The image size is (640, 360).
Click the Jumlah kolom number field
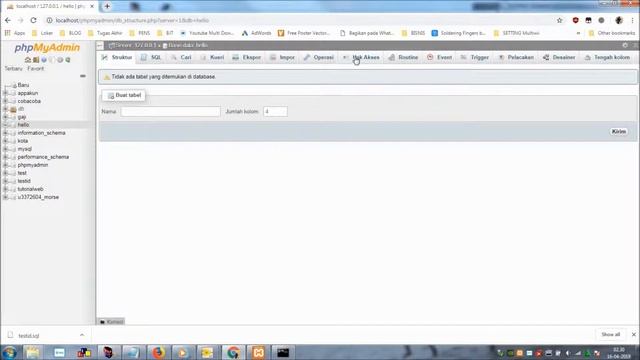click(275, 111)
